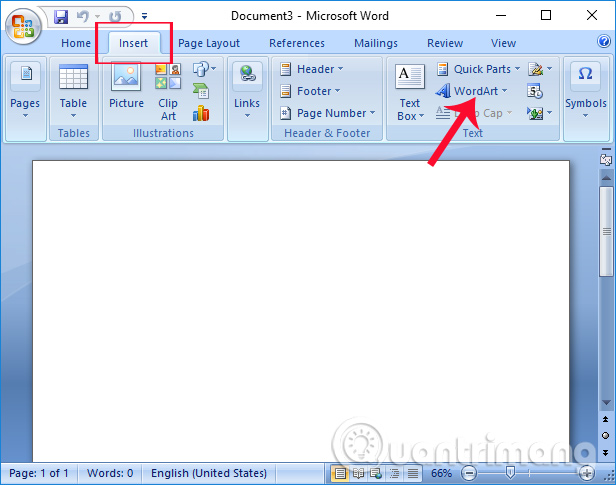The image size is (616, 485).
Task: Open word count via Words: 0
Action: click(x=110, y=473)
